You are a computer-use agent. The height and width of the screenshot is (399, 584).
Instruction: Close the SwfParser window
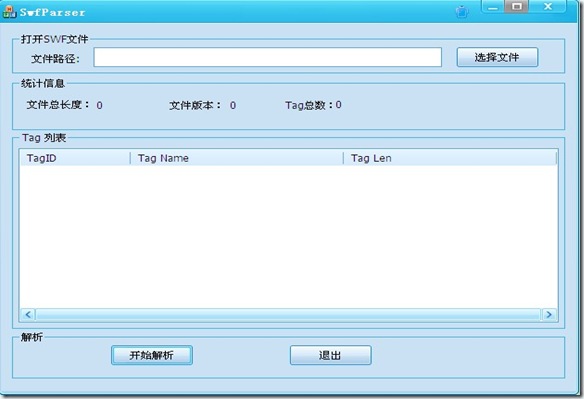point(548,7)
